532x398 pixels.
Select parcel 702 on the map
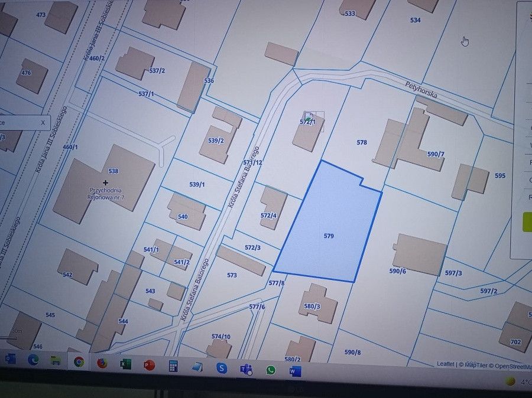click(515, 342)
